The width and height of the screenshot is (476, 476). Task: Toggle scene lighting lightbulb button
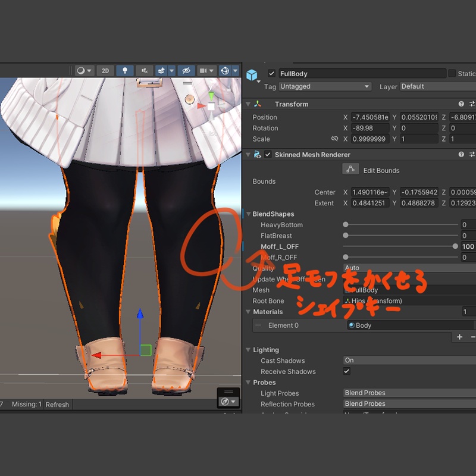click(x=125, y=71)
